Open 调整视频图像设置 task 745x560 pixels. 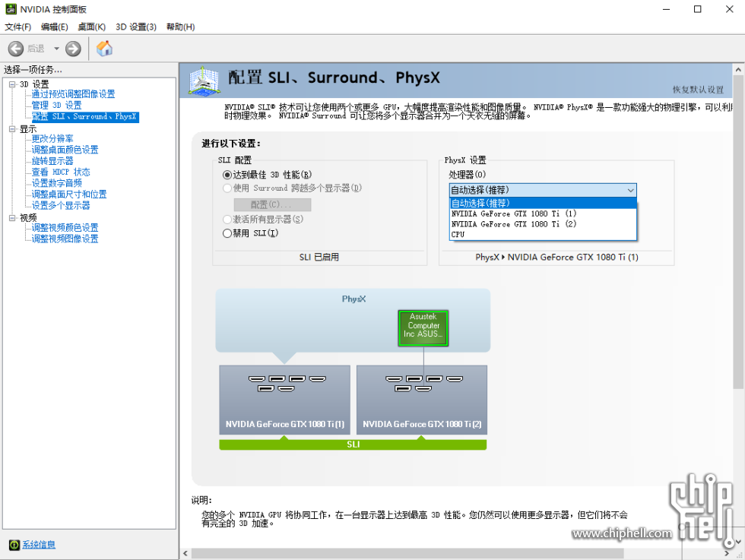pos(65,239)
